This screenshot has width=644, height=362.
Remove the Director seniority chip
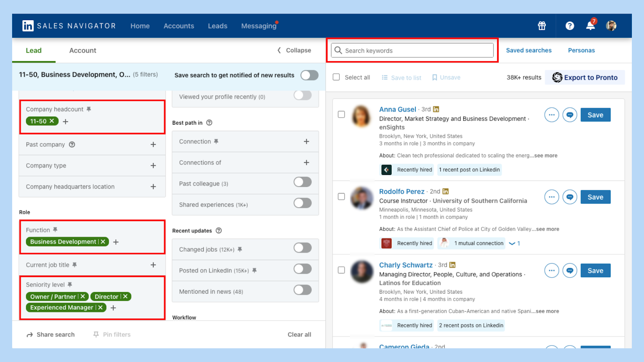125,296
